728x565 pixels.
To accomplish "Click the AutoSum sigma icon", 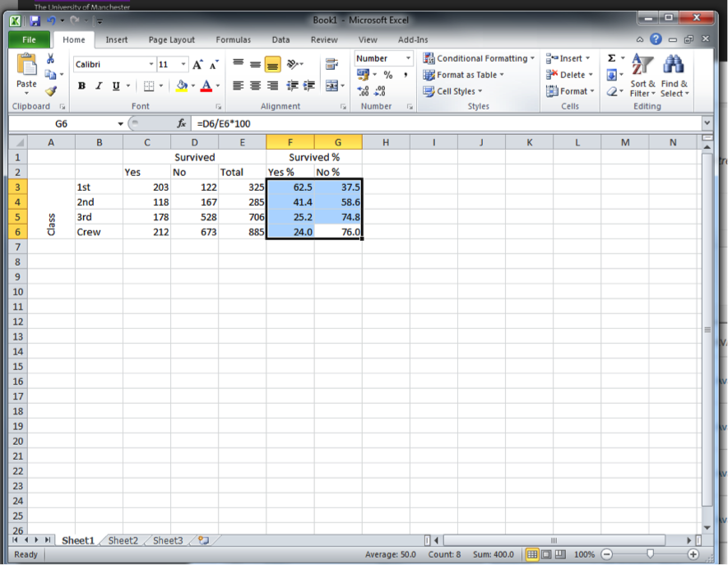I will (x=611, y=58).
